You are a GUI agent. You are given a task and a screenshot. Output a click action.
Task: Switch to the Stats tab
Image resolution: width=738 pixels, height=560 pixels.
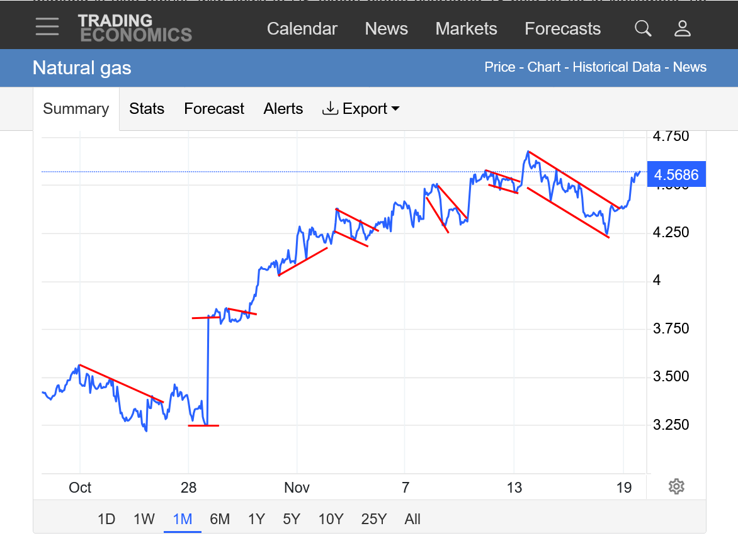[x=147, y=109]
